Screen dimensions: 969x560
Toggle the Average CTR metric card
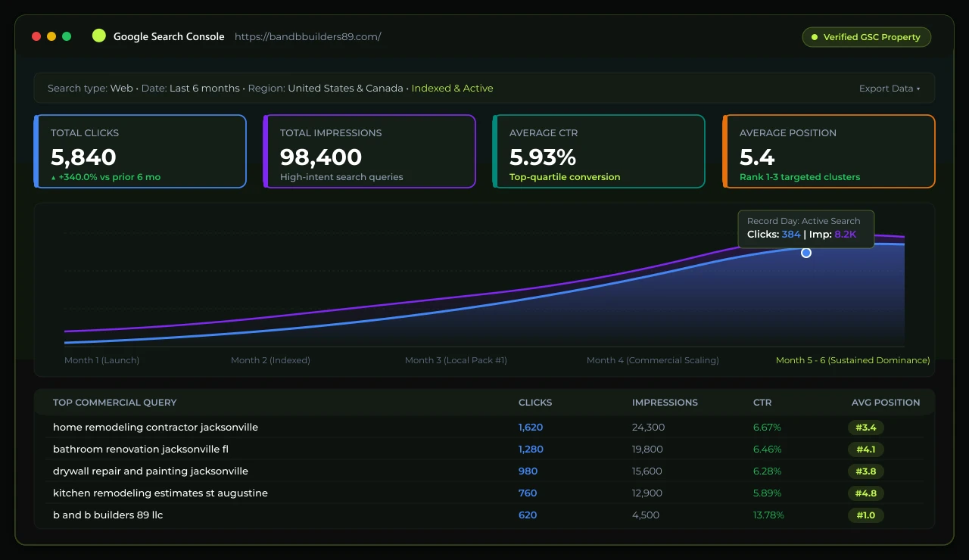pyautogui.click(x=599, y=151)
